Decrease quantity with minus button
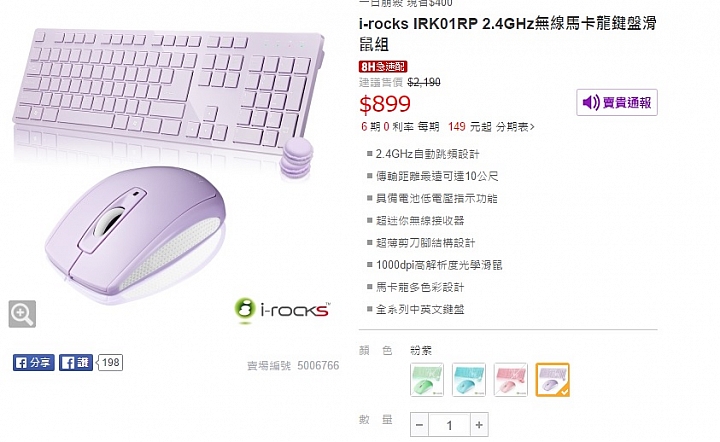 [419, 425]
